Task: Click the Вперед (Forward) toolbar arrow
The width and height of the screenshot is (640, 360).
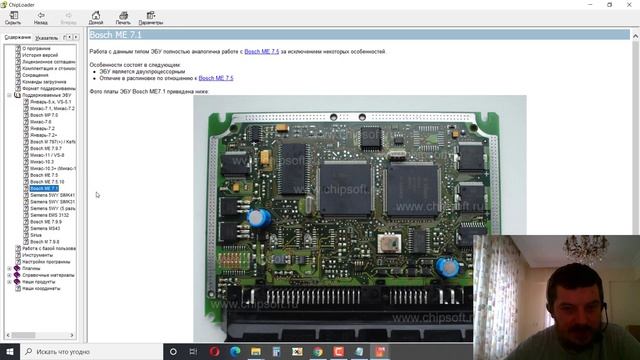Action: [x=68, y=18]
